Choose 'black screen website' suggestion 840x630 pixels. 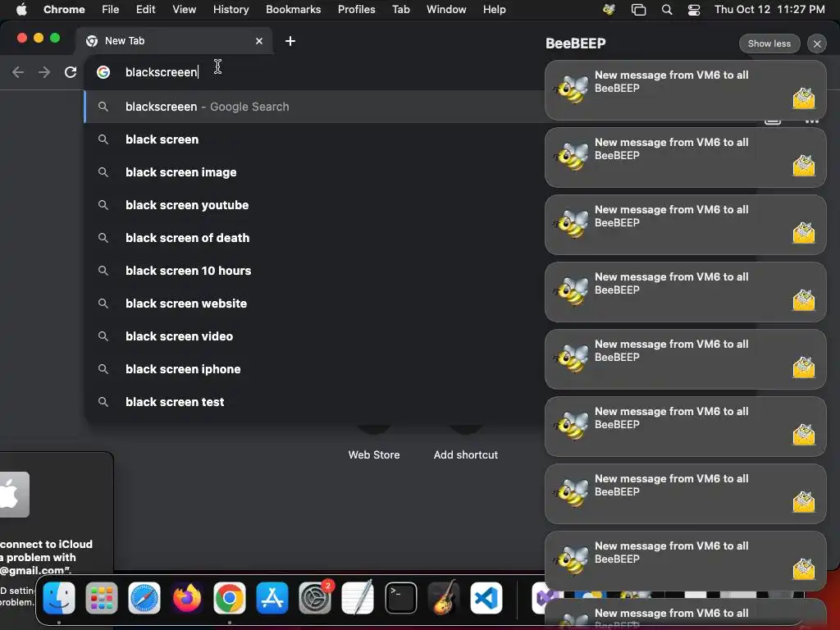click(x=314, y=304)
